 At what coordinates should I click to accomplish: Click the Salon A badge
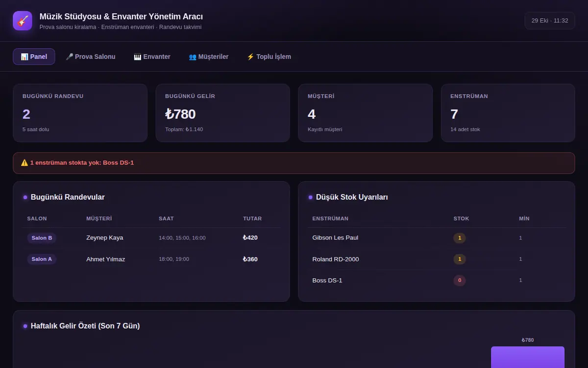click(x=42, y=259)
